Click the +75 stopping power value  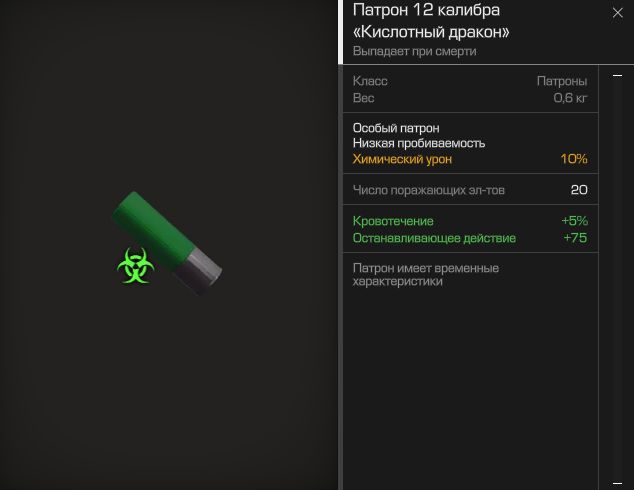(x=575, y=238)
